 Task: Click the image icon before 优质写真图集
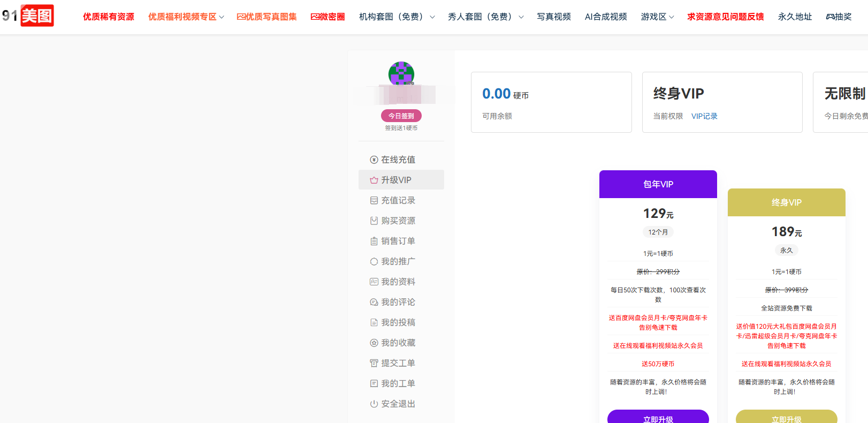241,17
